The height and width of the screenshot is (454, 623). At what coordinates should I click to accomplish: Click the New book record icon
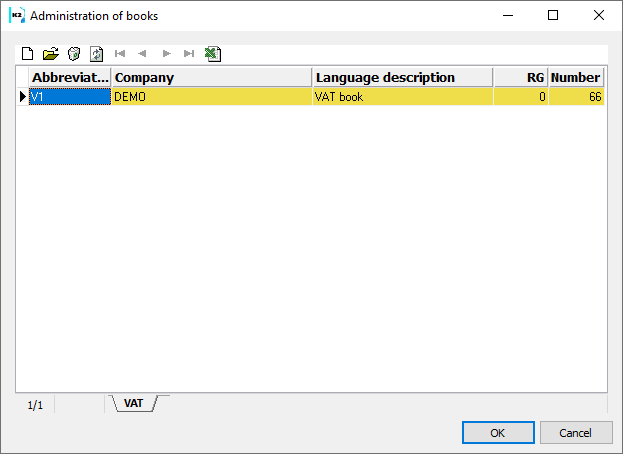(x=28, y=54)
